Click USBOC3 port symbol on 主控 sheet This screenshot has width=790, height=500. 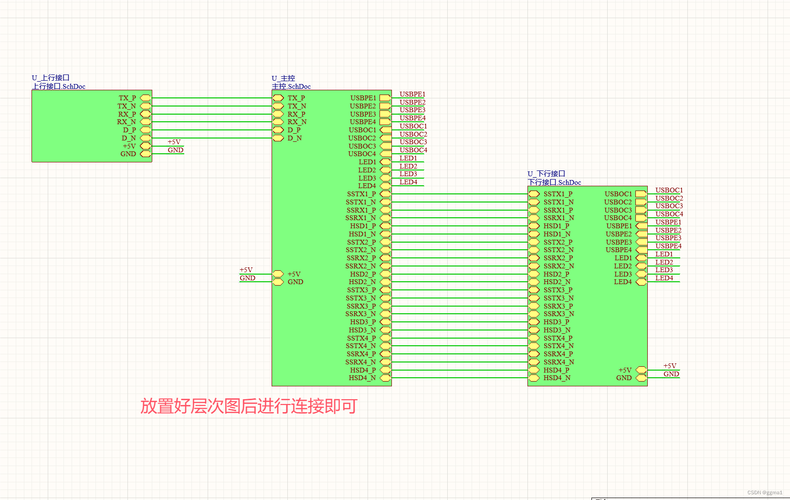point(385,146)
